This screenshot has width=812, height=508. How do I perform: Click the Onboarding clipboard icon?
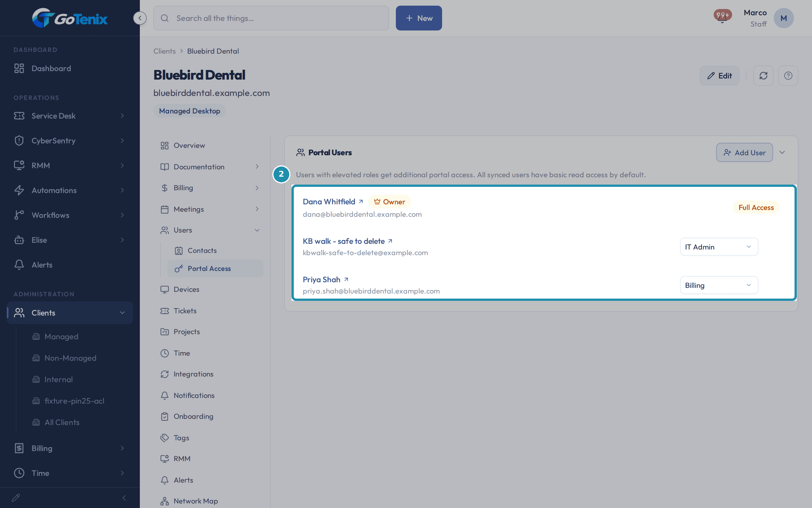pos(164,416)
